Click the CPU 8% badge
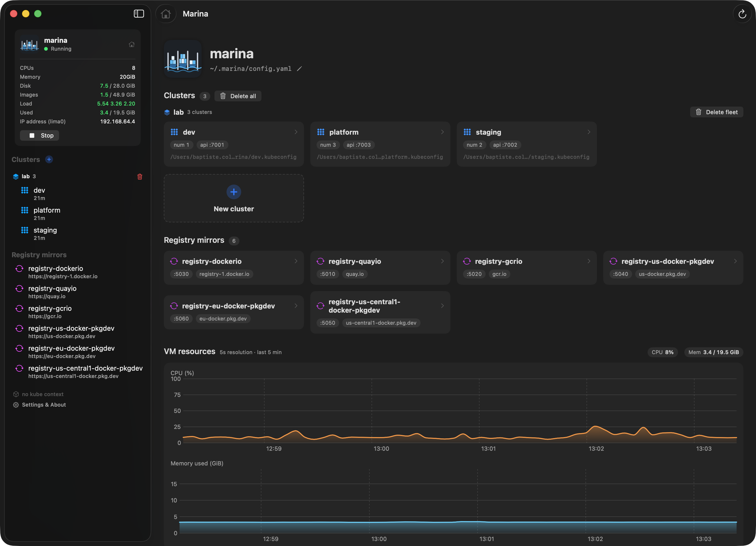 click(662, 352)
